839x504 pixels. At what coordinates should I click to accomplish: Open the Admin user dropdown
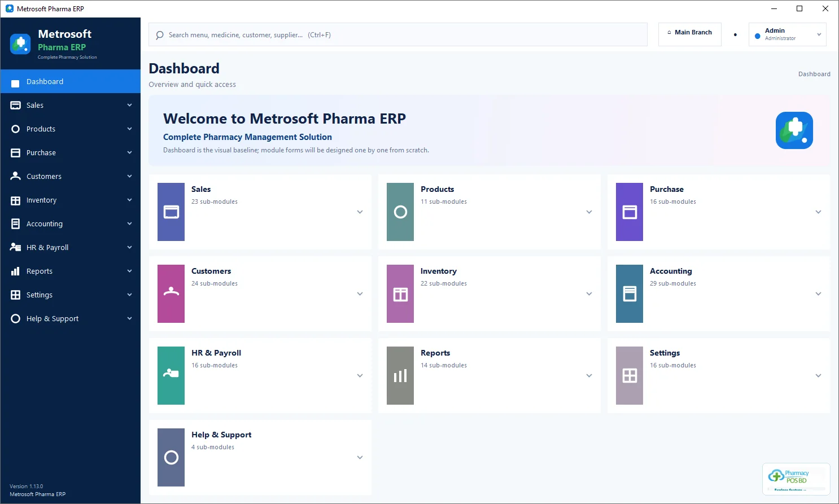(x=787, y=34)
